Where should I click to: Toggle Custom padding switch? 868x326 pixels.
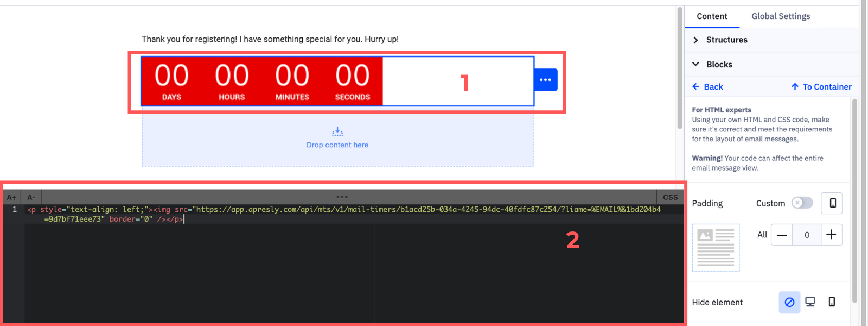(x=802, y=203)
